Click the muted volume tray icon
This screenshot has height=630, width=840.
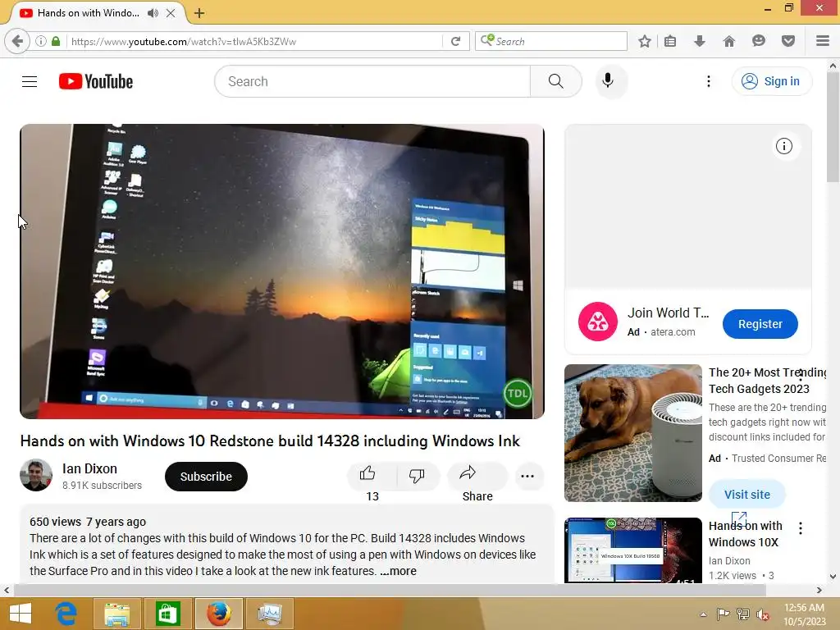tap(762, 614)
